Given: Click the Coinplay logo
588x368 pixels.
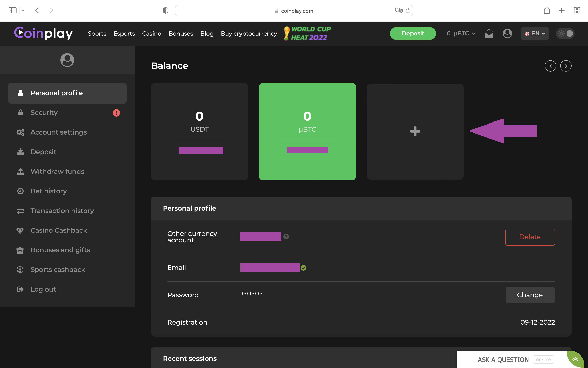Looking at the screenshot, I should pyautogui.click(x=43, y=33).
